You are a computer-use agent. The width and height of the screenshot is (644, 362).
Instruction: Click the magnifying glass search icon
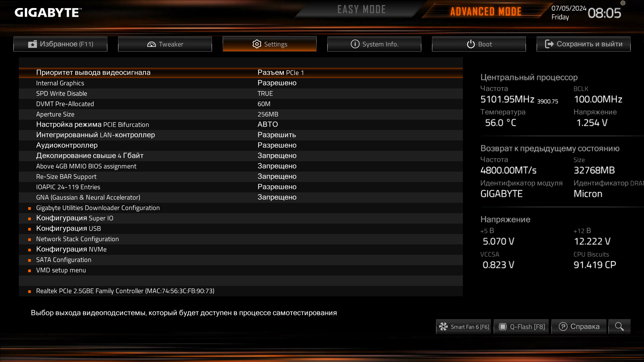tap(619, 326)
